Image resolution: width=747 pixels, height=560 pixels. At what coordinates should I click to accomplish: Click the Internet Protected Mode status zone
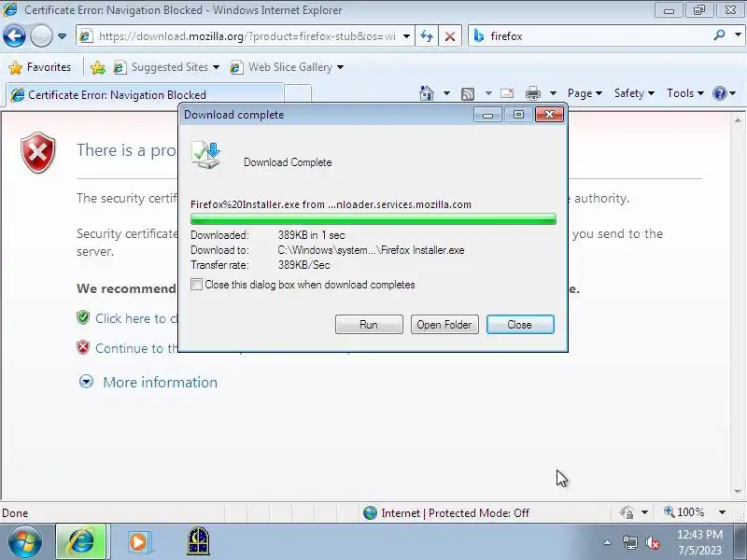coord(446,512)
